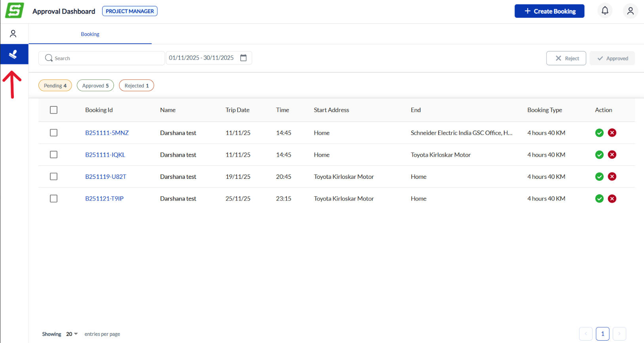This screenshot has width=644, height=343.
Task: Reject booking B251111-IQKL with red cross
Action: coord(612,155)
